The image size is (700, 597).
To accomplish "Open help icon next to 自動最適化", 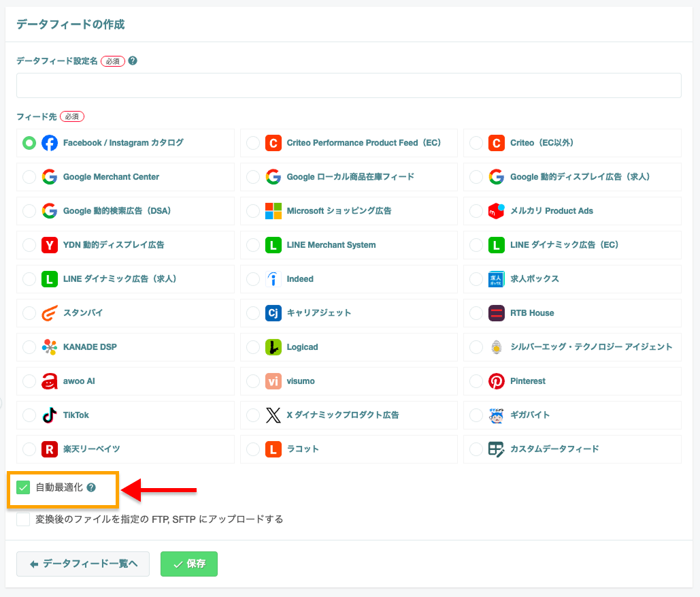I will [91, 487].
